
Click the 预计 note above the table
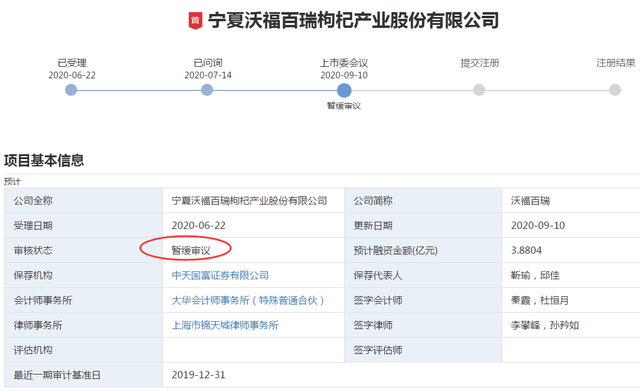coord(12,182)
